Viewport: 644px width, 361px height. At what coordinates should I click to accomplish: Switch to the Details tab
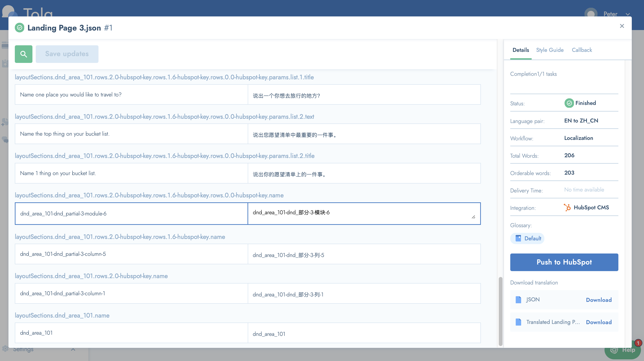click(x=521, y=50)
